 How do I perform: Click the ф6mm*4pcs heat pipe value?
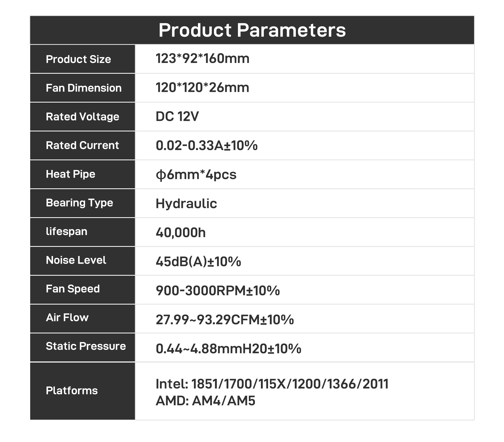[196, 175]
